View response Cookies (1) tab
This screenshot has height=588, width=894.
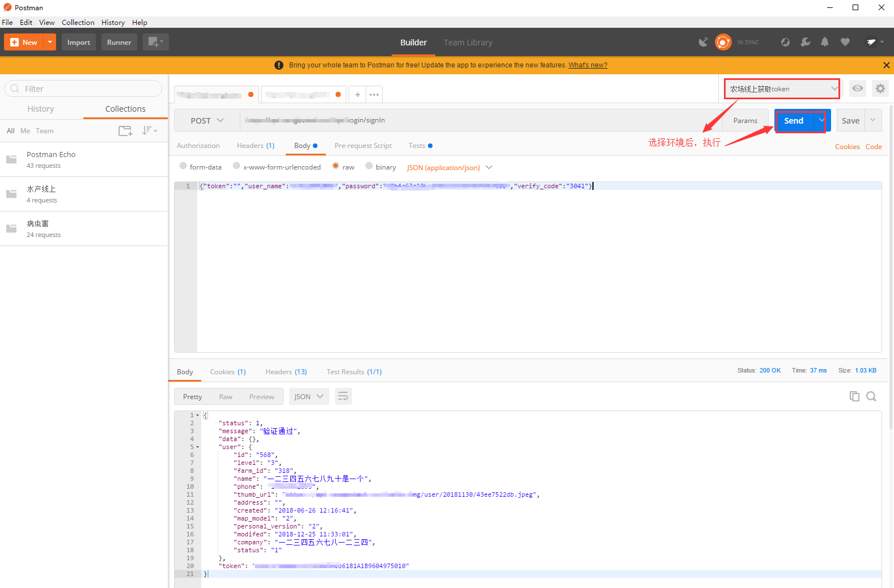(228, 372)
